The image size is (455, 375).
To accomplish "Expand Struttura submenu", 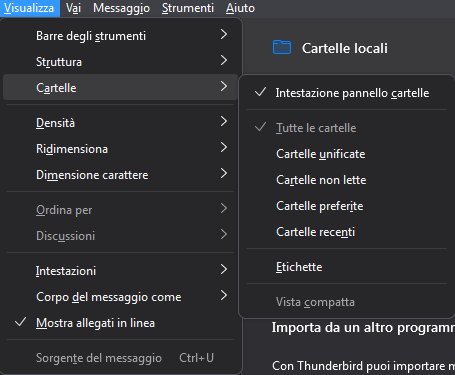I will [120, 62].
